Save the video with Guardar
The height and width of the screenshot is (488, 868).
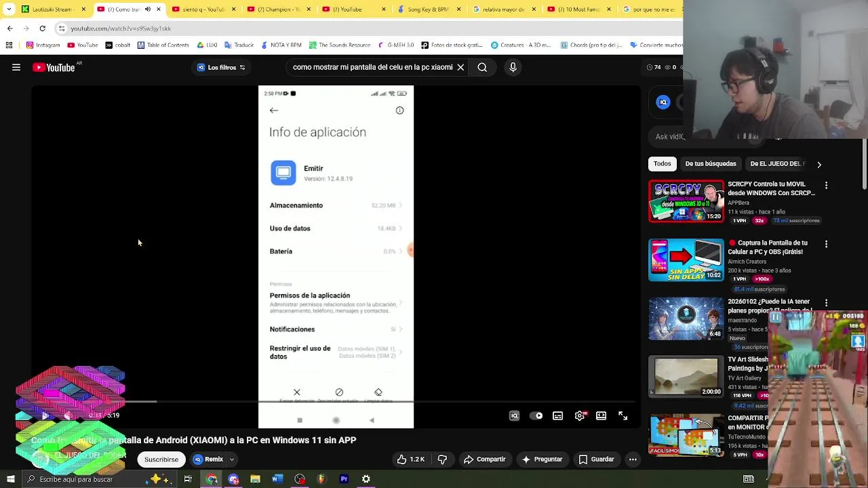click(596, 460)
